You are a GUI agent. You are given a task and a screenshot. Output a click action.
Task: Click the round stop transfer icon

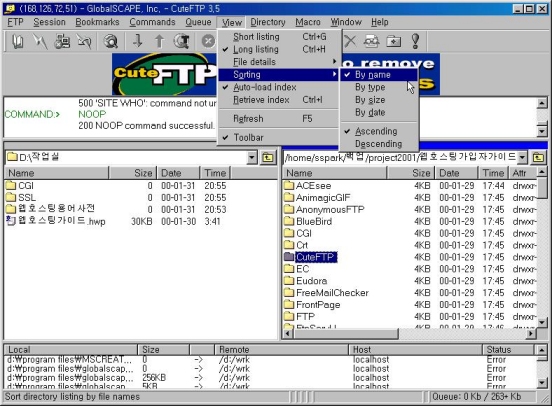[x=208, y=41]
